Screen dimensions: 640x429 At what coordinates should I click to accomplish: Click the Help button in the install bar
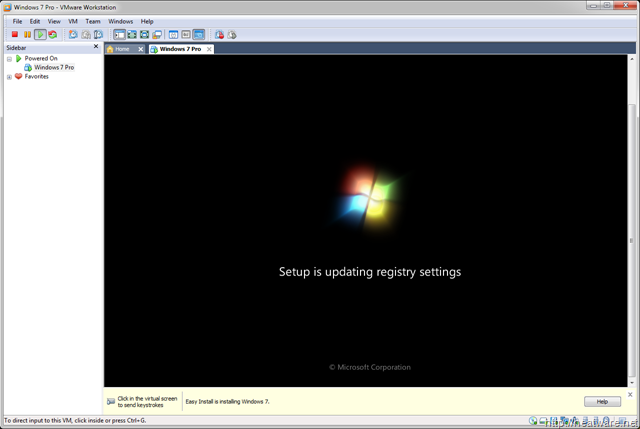[602, 401]
